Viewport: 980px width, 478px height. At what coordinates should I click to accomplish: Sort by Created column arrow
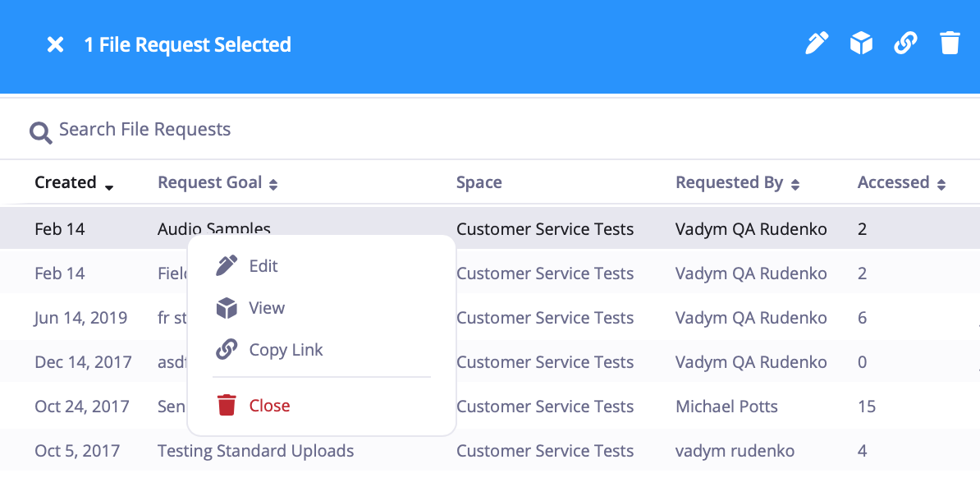coord(109,187)
